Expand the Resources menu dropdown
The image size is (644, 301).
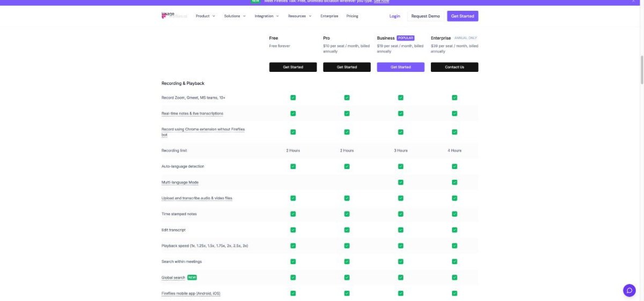coord(299,16)
